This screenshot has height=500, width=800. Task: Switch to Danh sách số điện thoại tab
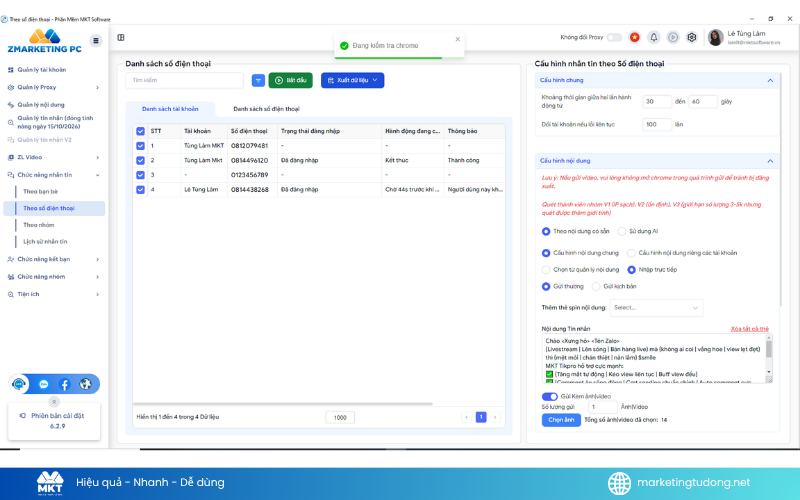click(x=266, y=109)
